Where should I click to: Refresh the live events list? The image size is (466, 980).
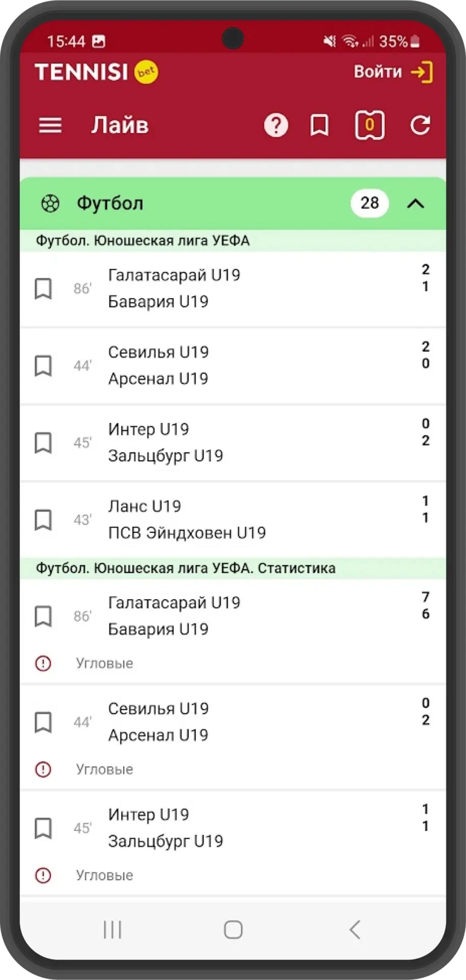[x=420, y=125]
